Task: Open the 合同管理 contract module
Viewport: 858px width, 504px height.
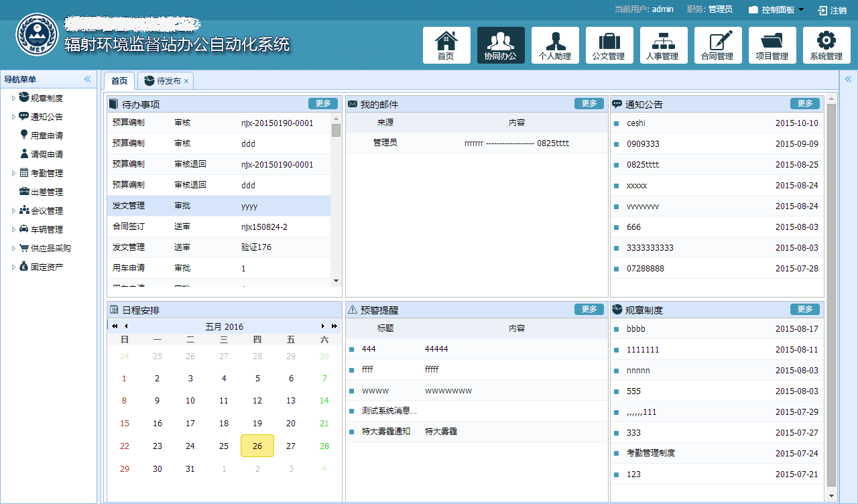Action: [x=718, y=46]
